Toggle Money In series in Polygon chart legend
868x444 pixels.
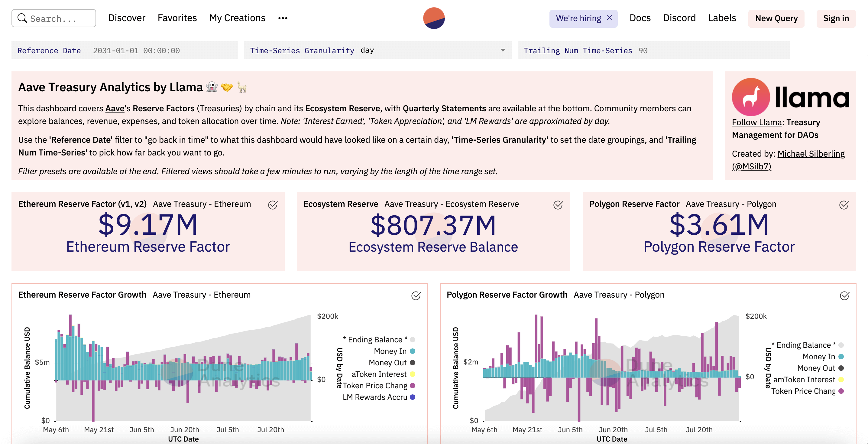[823, 357]
